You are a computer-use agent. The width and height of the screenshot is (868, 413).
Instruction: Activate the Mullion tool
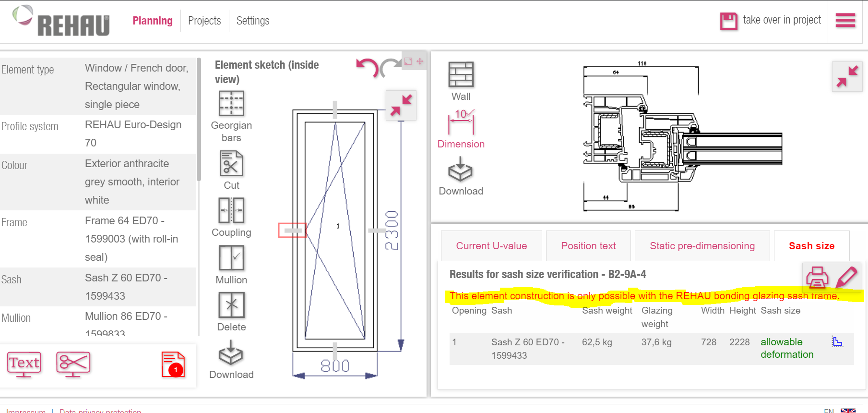[x=231, y=258]
